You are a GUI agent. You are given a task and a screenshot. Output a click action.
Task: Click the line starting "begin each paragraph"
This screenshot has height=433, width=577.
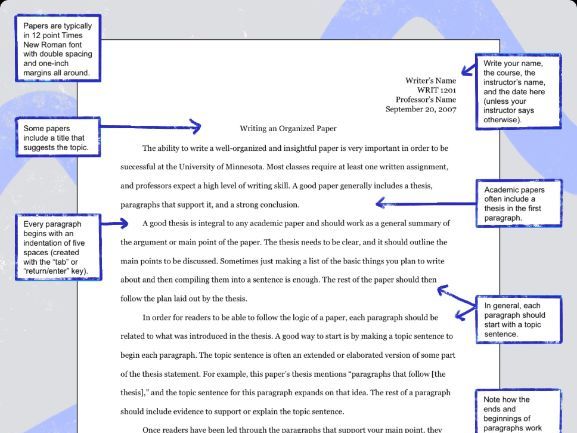coord(288,355)
